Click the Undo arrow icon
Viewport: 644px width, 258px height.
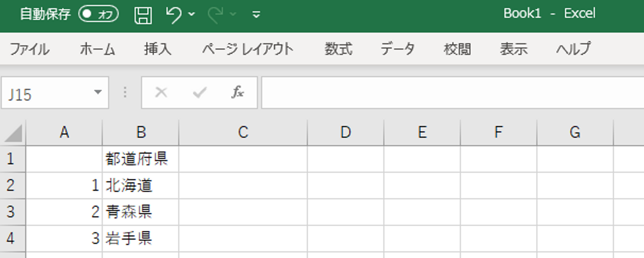(174, 15)
